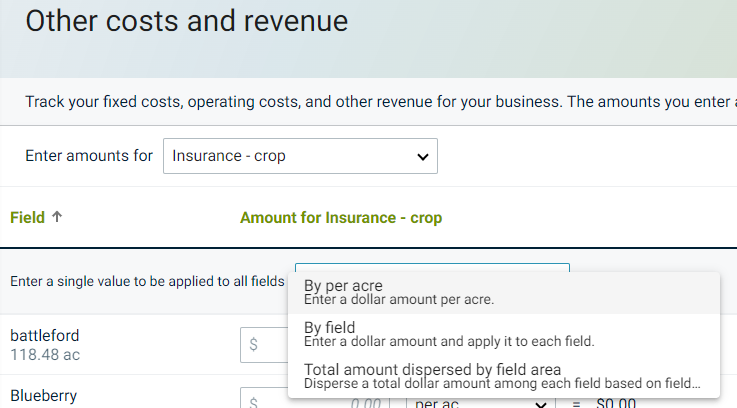Click the 'Enter amounts for' label
The image size is (737, 408).
pyautogui.click(x=89, y=156)
